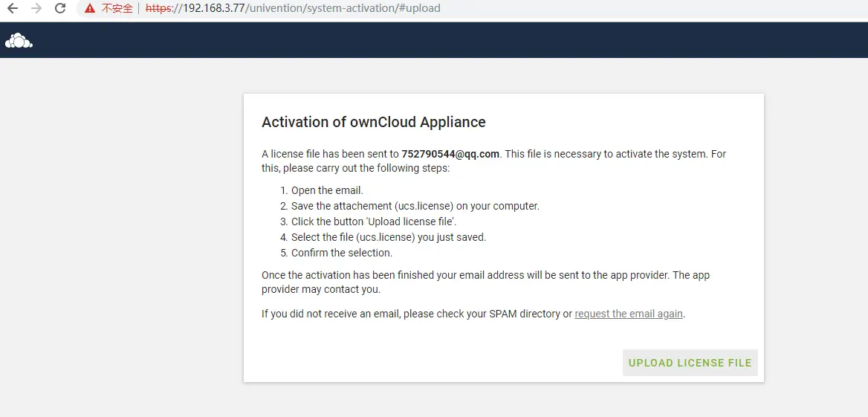Click step 'Open the email.'
868x417 pixels.
point(326,190)
